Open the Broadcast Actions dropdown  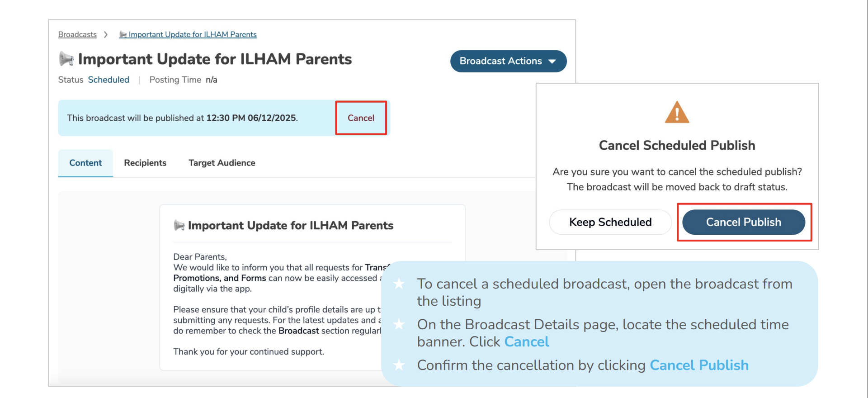(x=500, y=61)
